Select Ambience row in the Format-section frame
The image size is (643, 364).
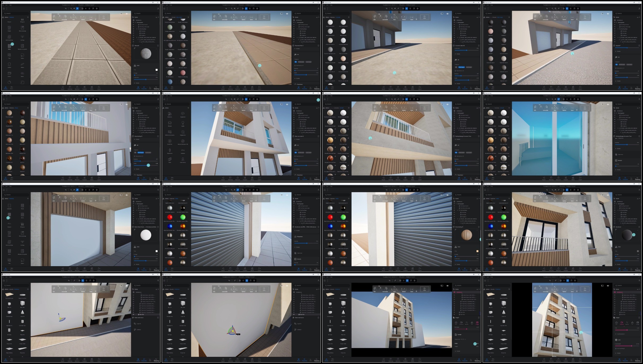466,292
